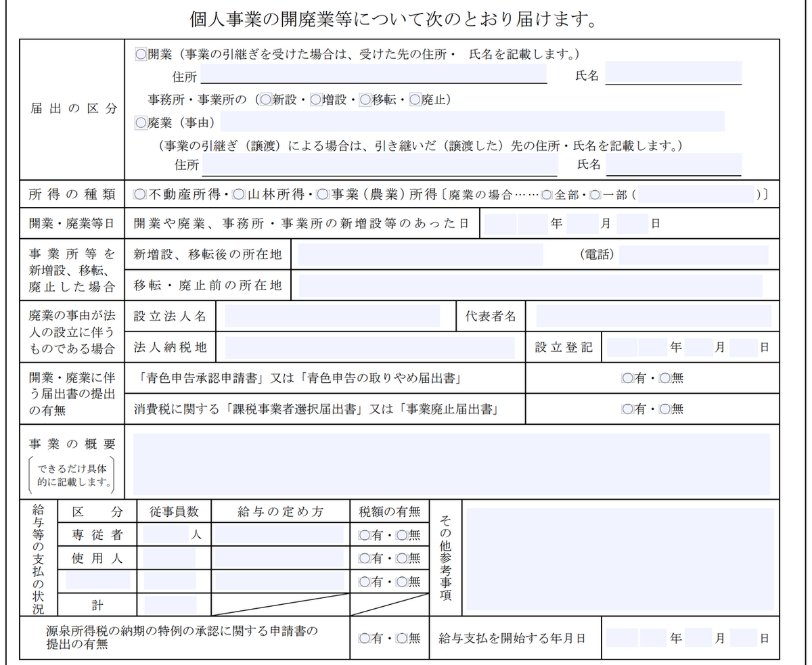Click the 使用人 従事員数 field
This screenshot has width=812, height=665.
tap(169, 558)
